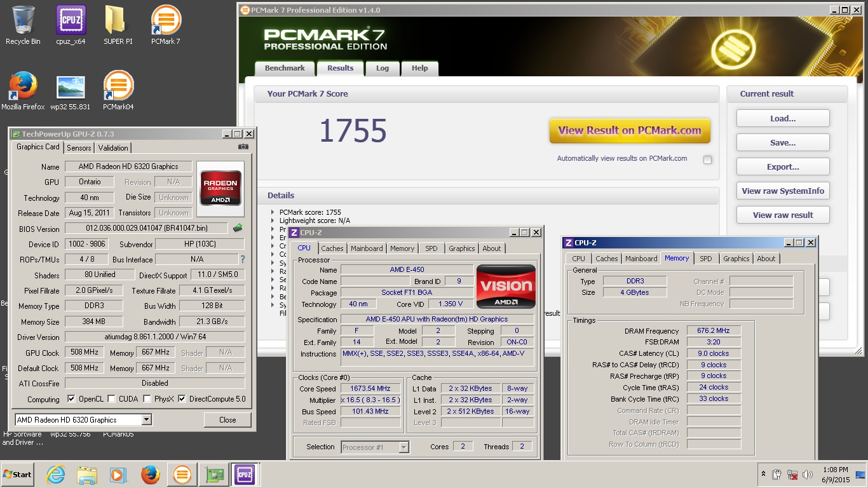Click the GPU-Z save BIOS chip icon
The width and height of the screenshot is (868, 488).
click(x=238, y=227)
